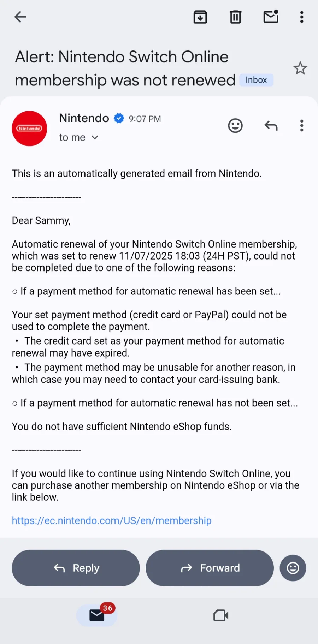Viewport: 318px width, 644px height.
Task: Switch to the Mail tab
Action: click(x=97, y=615)
